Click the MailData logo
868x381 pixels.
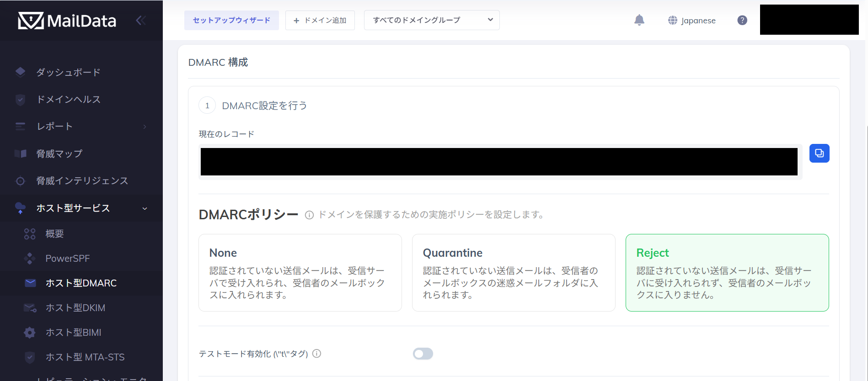pos(67,21)
